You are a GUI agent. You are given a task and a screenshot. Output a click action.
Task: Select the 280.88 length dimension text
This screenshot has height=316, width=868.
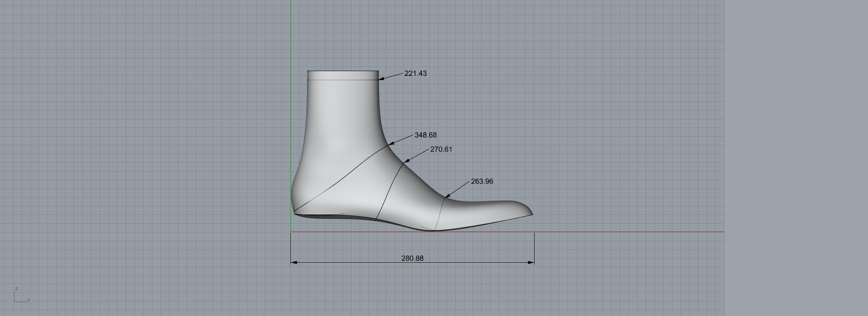click(412, 258)
